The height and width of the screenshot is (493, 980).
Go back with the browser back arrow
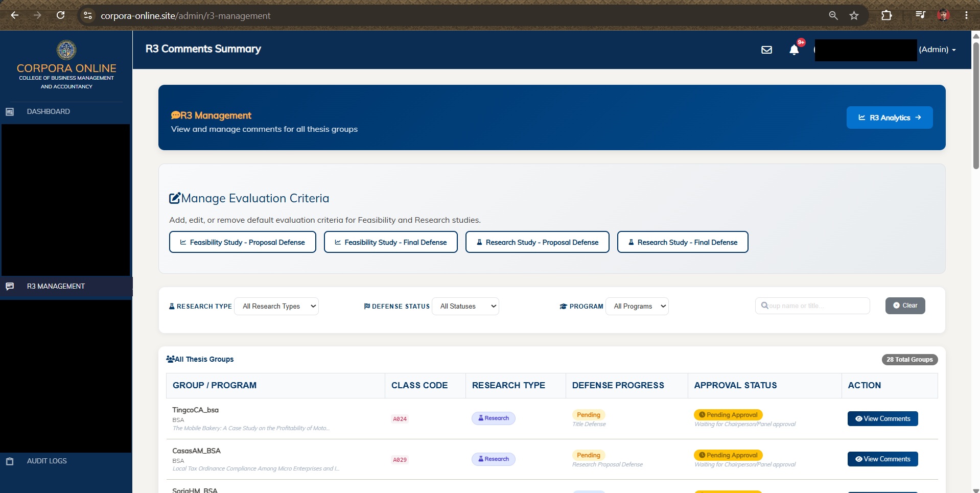pos(15,15)
